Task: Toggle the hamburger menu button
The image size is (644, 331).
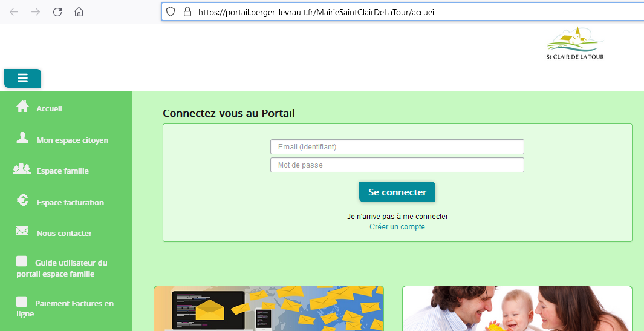Action: 22,78
